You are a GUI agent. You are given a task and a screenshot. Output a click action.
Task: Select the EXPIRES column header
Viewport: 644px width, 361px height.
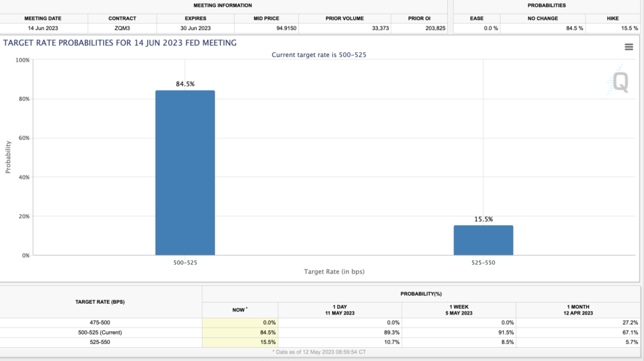(x=196, y=18)
